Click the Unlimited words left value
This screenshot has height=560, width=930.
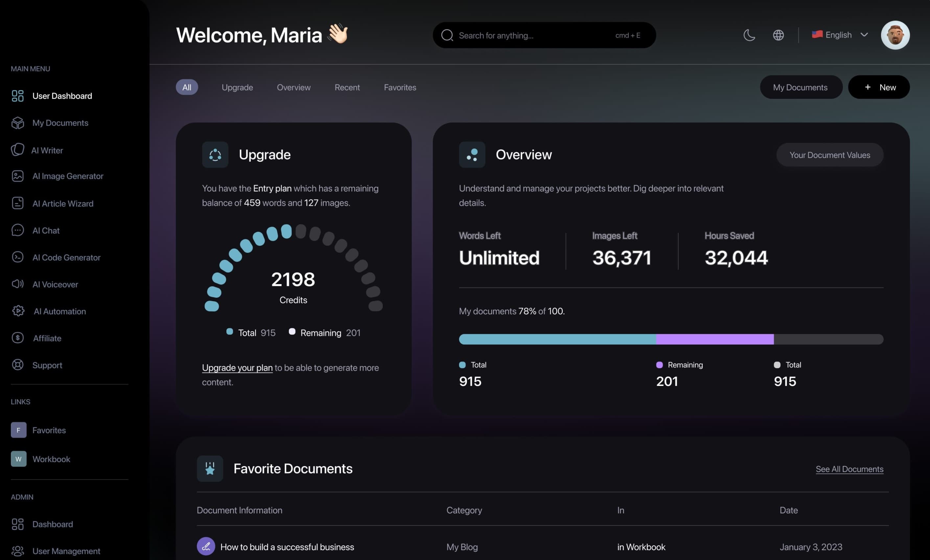[x=499, y=258]
